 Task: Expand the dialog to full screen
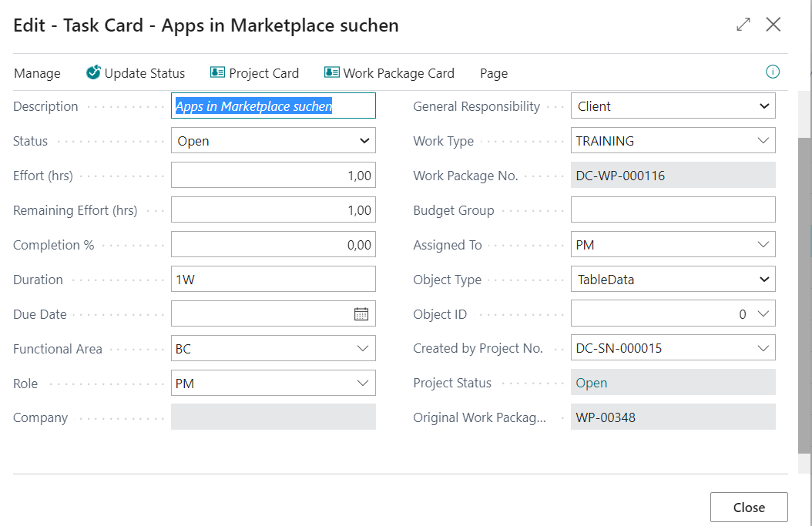(743, 25)
